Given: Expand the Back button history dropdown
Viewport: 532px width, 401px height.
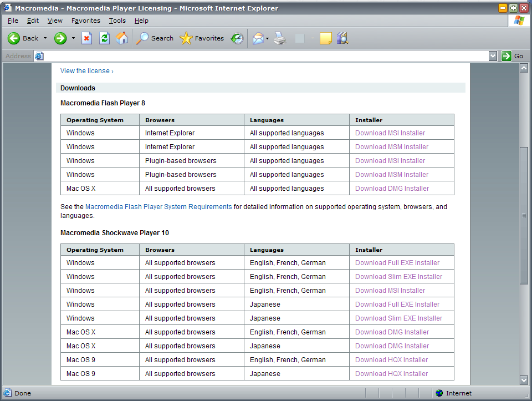Looking at the screenshot, I should (45, 38).
